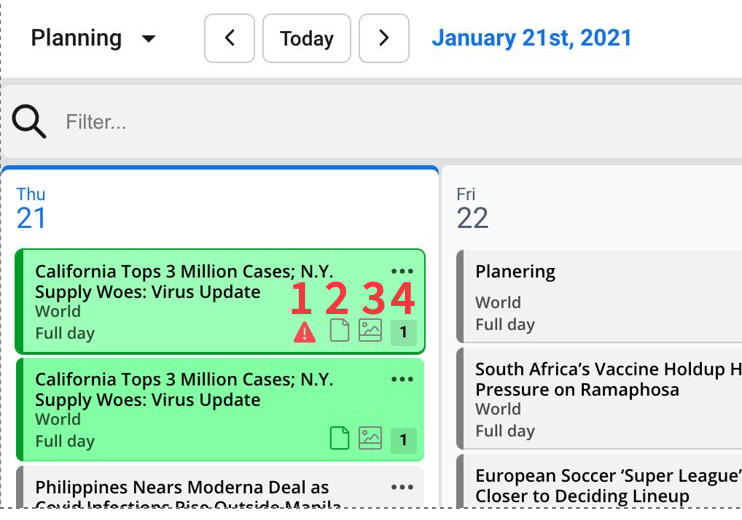The height and width of the screenshot is (520, 742).
Task: Click the picture icon on second California card
Action: pos(370,438)
